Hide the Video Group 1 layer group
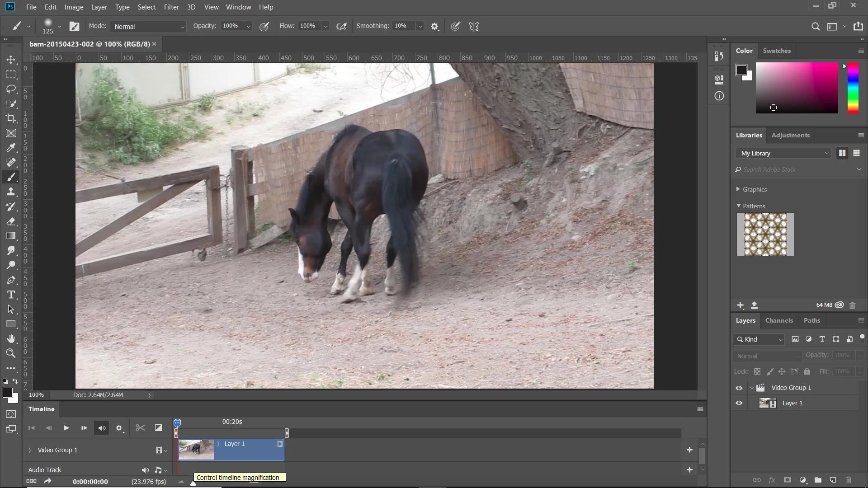Viewport: 868px width, 488px height. pyautogui.click(x=739, y=388)
